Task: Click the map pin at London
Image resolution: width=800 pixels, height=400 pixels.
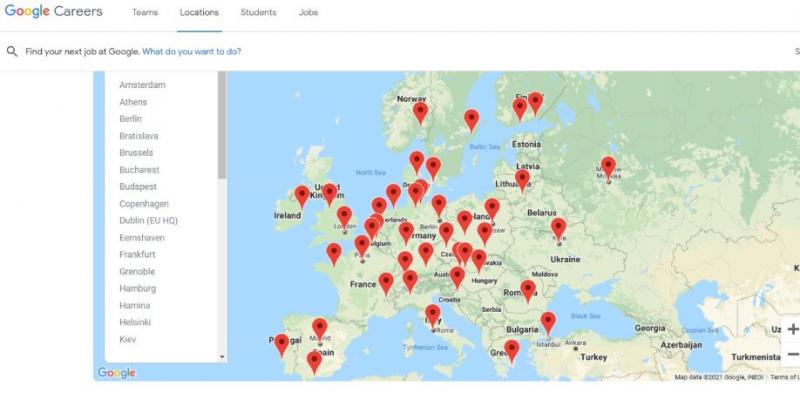Action: [x=344, y=218]
